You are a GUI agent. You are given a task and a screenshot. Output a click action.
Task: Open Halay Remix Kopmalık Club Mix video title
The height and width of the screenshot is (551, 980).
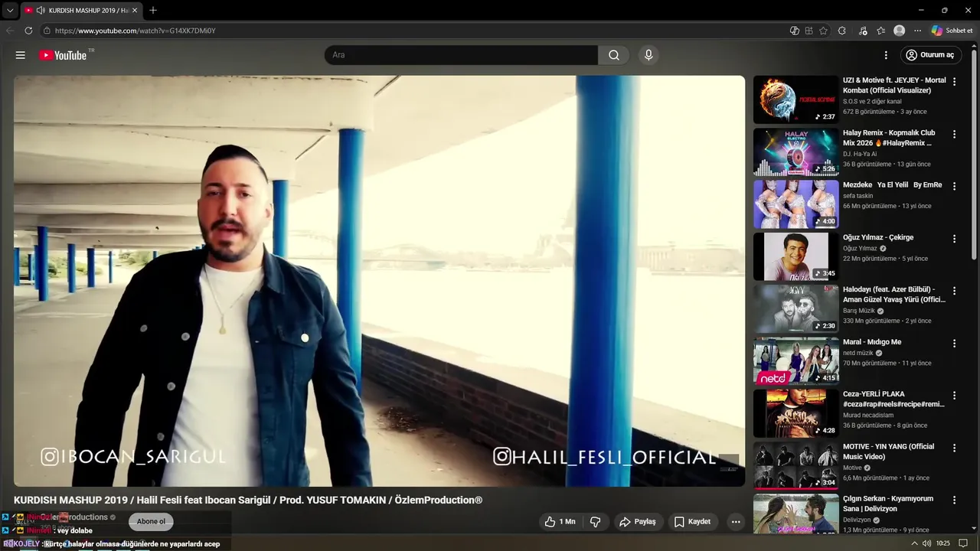pyautogui.click(x=889, y=138)
